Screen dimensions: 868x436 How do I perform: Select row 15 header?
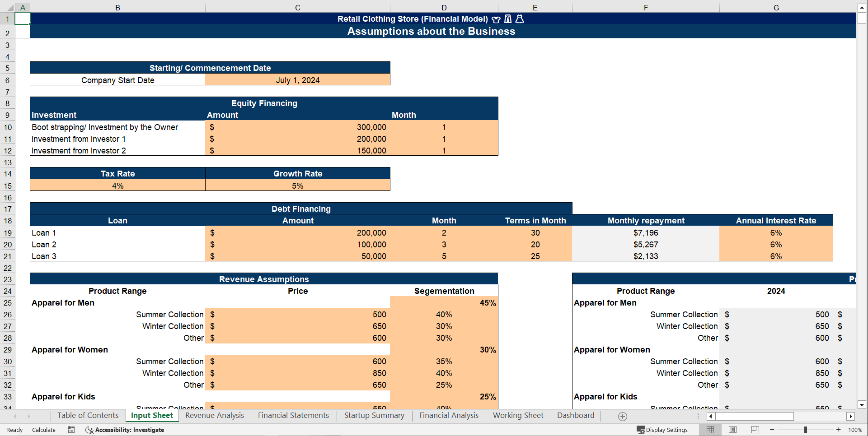click(8, 186)
